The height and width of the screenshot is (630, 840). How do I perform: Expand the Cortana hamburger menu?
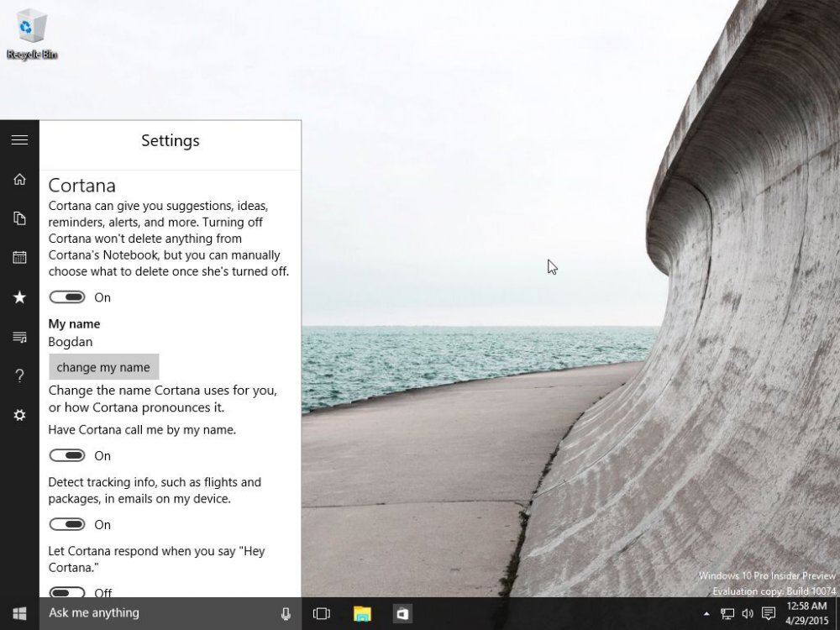19,139
